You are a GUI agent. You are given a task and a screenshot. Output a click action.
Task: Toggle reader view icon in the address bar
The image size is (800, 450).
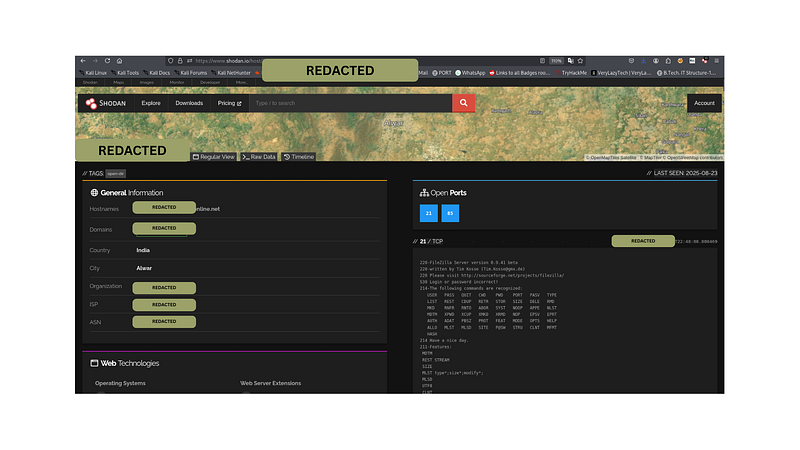pyautogui.click(x=542, y=61)
